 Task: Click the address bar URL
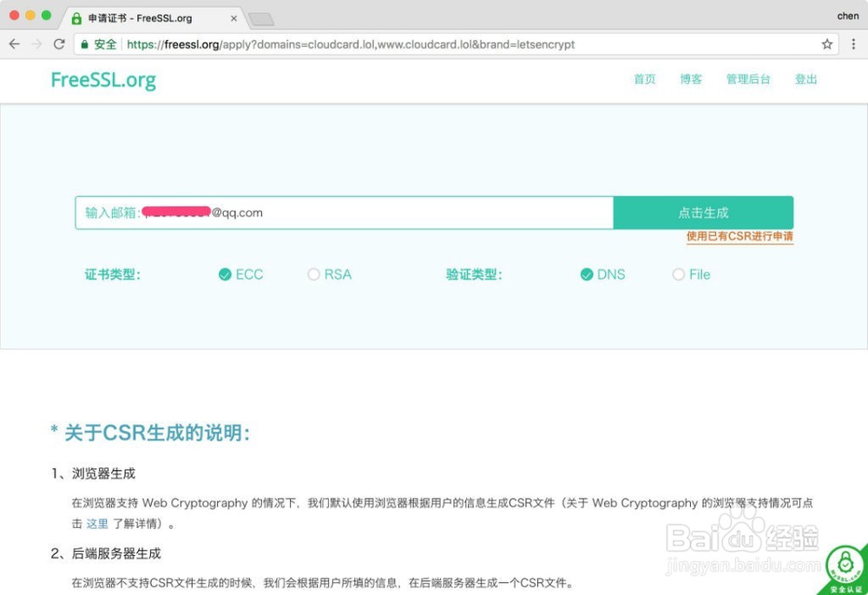(x=351, y=44)
